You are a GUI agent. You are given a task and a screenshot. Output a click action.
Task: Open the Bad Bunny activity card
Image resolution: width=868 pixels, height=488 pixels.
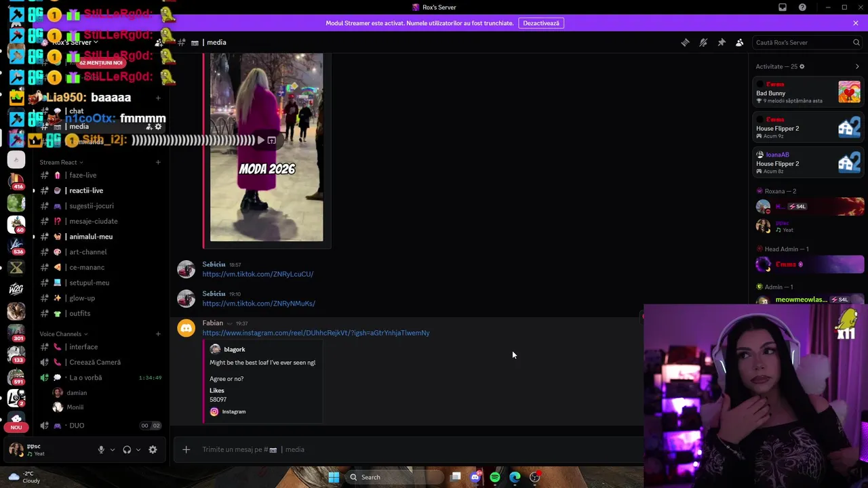[x=808, y=91]
